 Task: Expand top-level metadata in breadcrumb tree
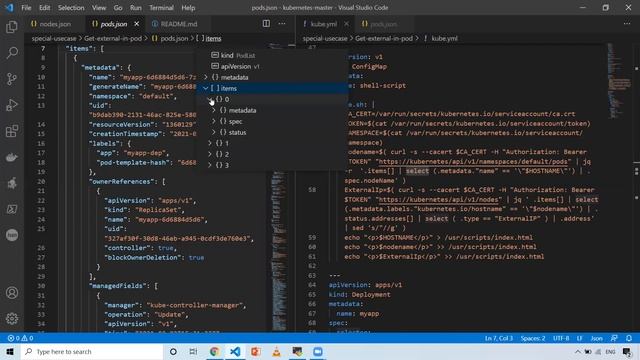coord(206,77)
